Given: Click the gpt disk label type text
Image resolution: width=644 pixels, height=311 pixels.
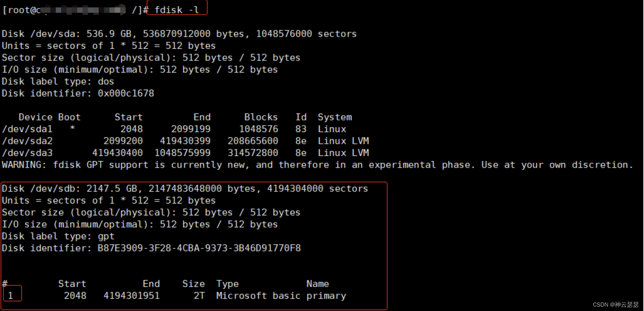Looking at the screenshot, I should click(106, 236).
